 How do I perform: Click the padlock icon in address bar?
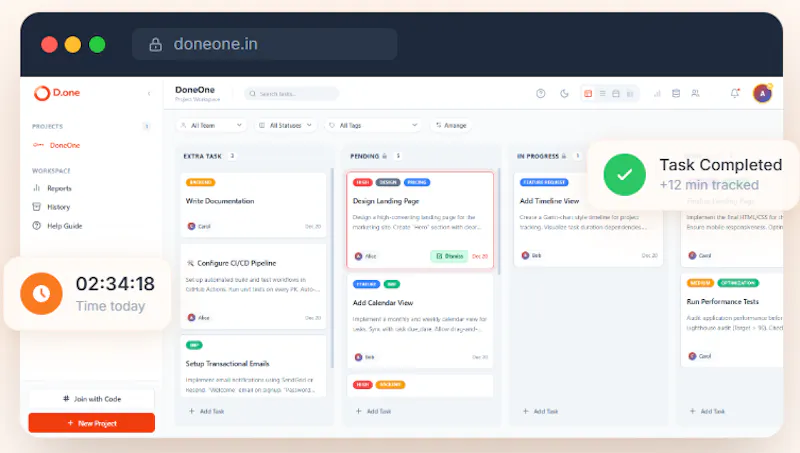pyautogui.click(x=156, y=44)
